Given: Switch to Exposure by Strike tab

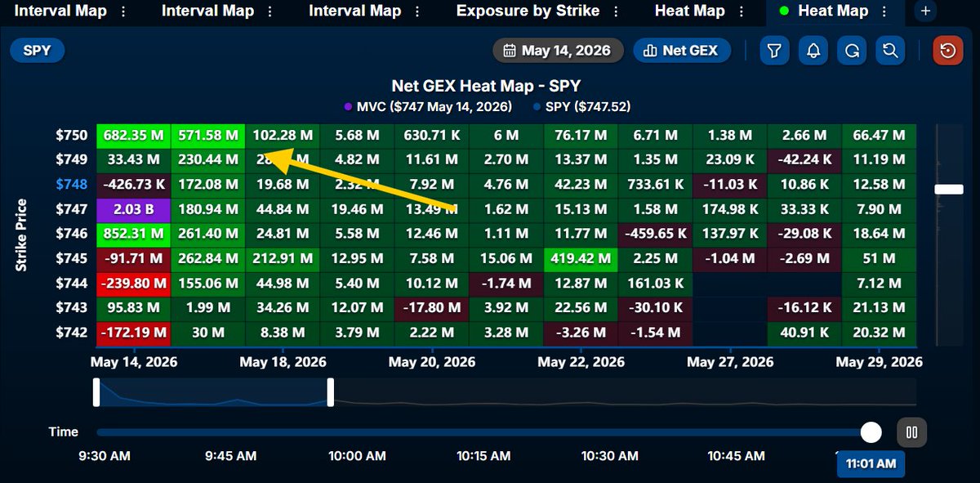Looking at the screenshot, I should click(528, 11).
